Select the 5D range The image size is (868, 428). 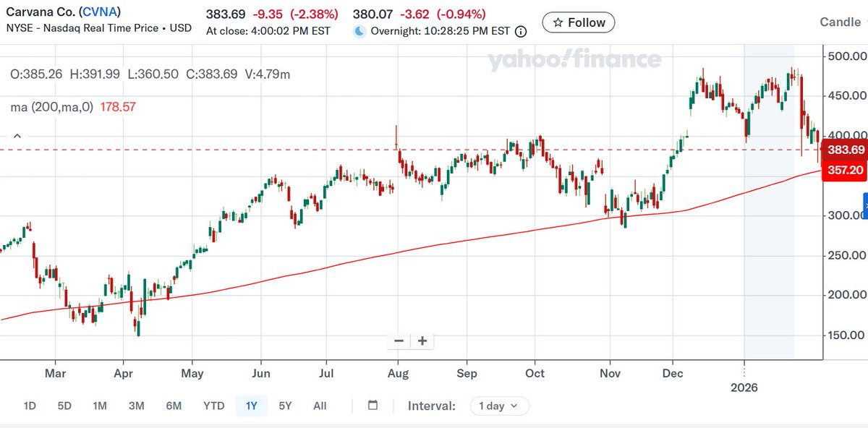pyautogui.click(x=64, y=406)
